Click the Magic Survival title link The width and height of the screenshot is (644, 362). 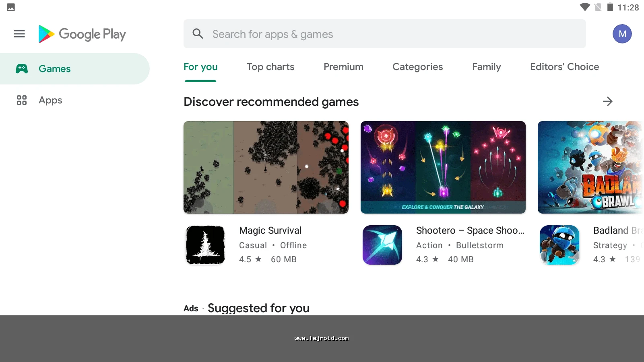270,230
